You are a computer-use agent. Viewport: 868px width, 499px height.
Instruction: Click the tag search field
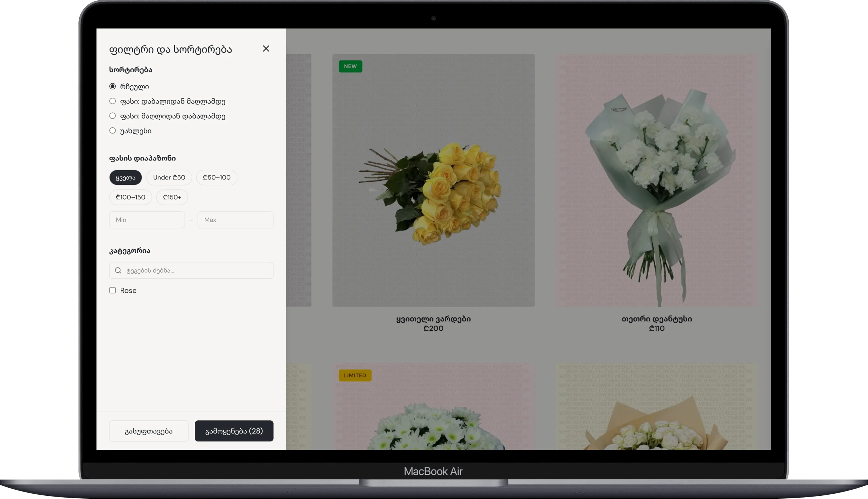coord(191,270)
